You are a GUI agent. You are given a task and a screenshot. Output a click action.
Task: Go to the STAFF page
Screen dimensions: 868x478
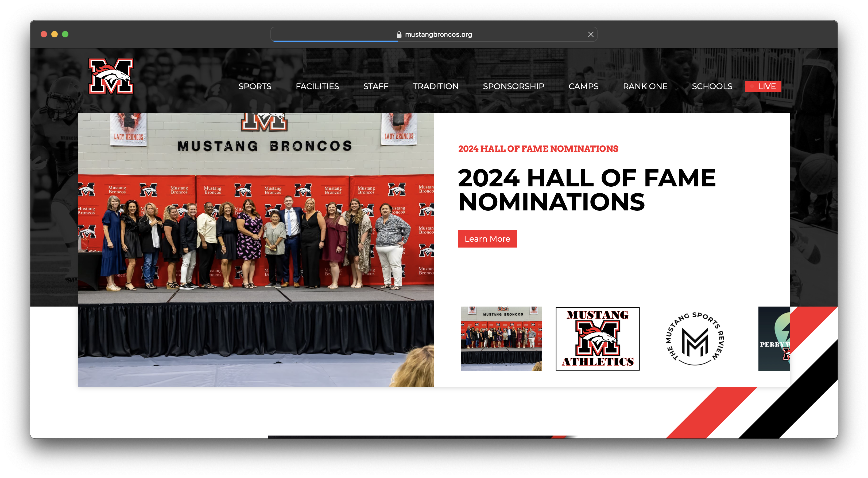(x=376, y=86)
